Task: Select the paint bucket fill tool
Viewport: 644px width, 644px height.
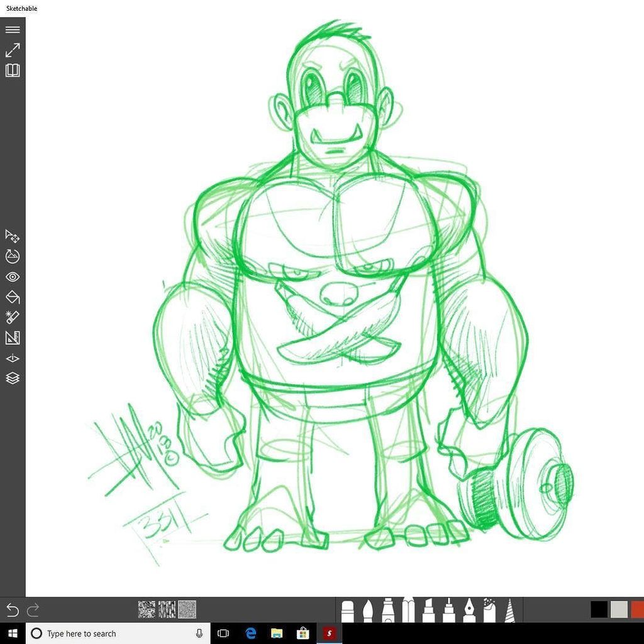Action: pyautogui.click(x=13, y=297)
